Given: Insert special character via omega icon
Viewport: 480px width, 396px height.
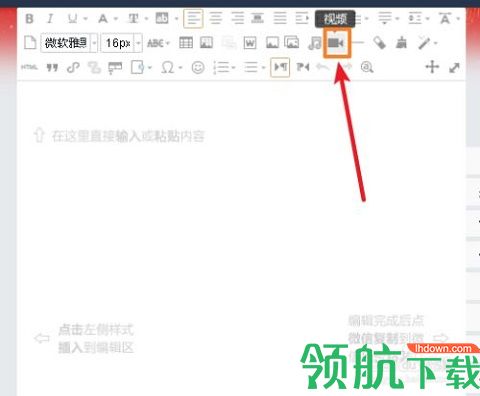Looking at the screenshot, I should click(167, 68).
